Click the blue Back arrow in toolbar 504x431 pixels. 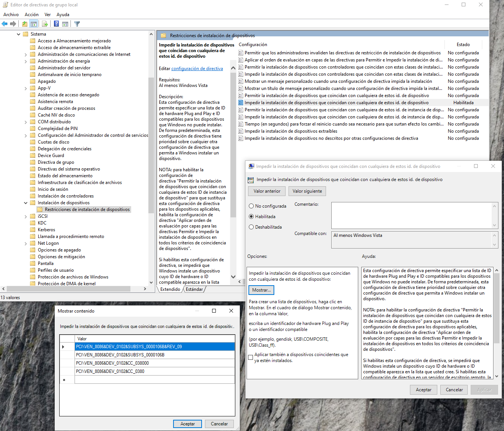pos(4,24)
